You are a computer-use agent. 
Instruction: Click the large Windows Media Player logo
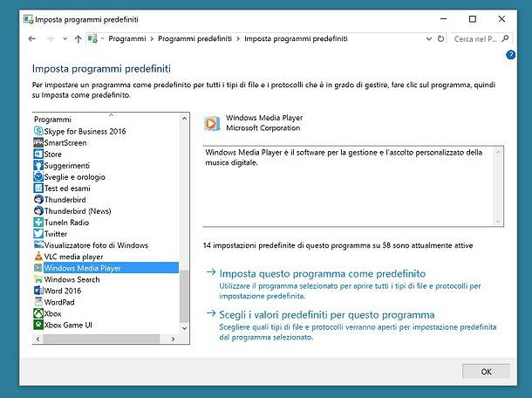212,123
